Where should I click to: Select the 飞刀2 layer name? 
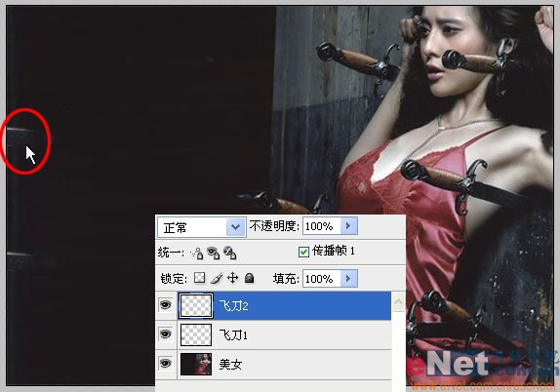pos(233,306)
